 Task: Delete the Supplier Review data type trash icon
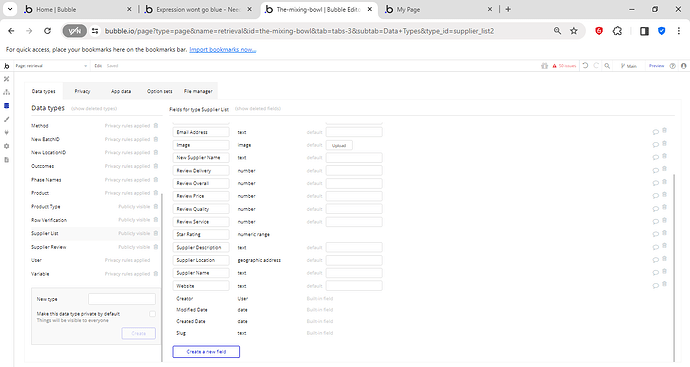tap(156, 247)
